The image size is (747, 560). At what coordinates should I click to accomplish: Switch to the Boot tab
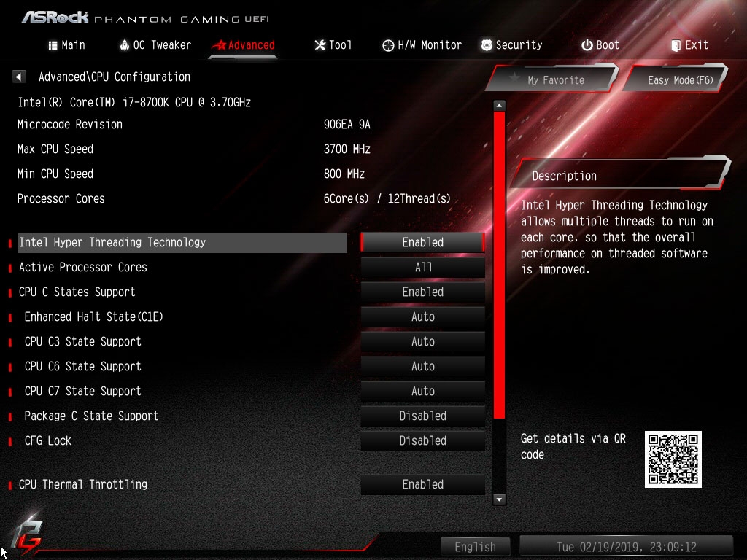point(600,45)
